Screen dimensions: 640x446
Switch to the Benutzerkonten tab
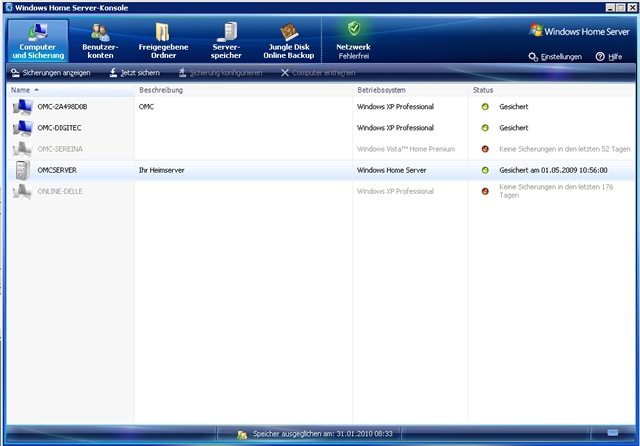100,41
